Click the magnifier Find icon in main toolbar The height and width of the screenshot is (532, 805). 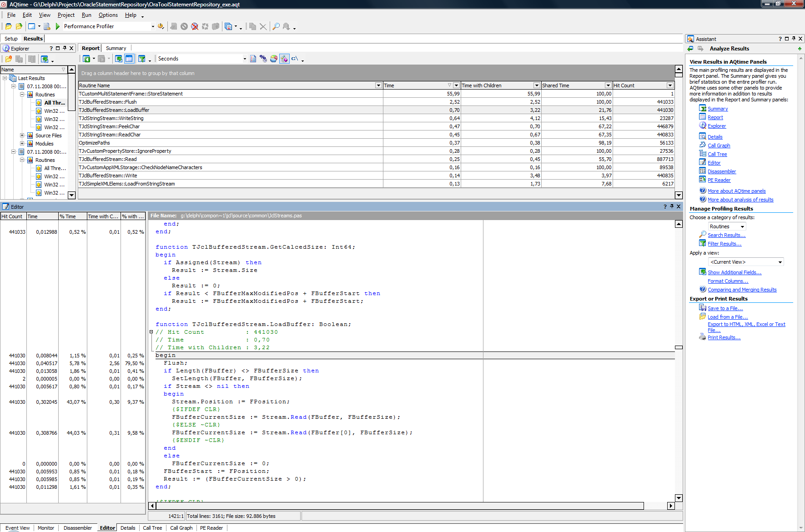pyautogui.click(x=276, y=26)
